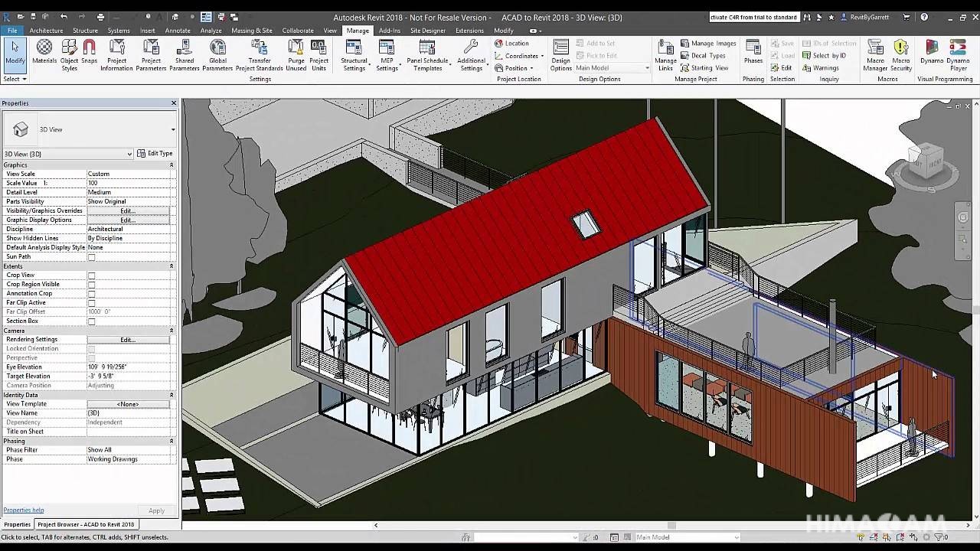The height and width of the screenshot is (551, 980).
Task: Click the Location tool
Action: [x=511, y=44]
